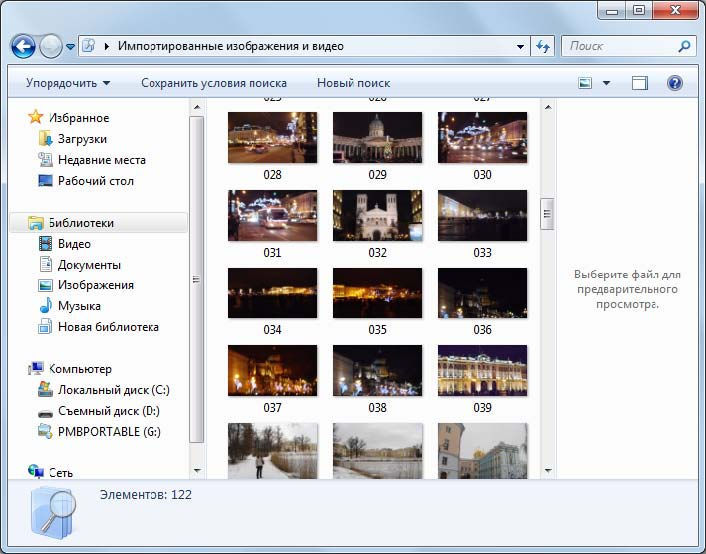Open the help question mark icon
The height and width of the screenshot is (554, 706).
pyautogui.click(x=674, y=83)
